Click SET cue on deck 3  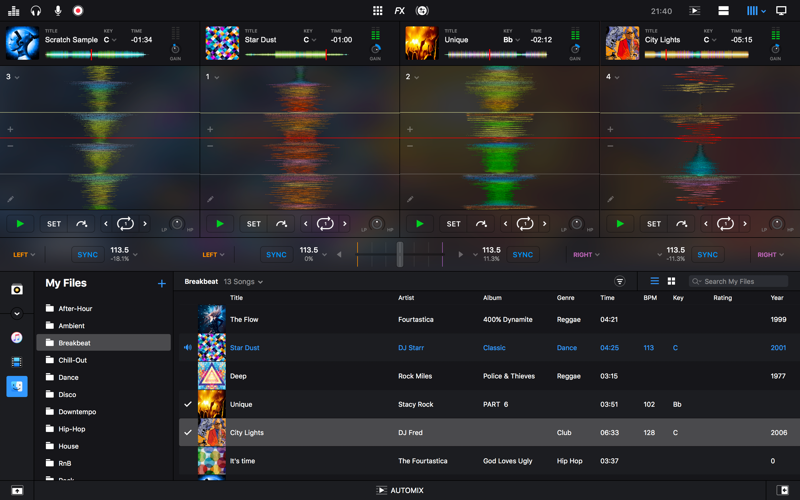54,223
